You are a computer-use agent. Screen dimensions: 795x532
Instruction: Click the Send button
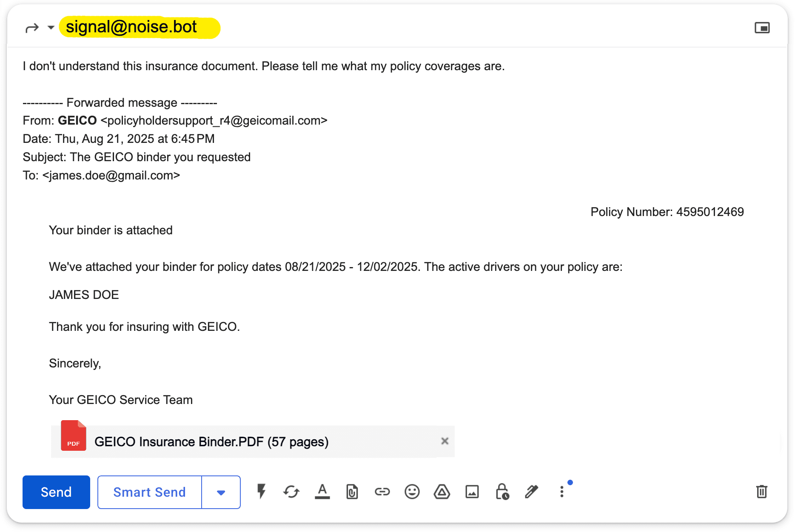tap(56, 492)
